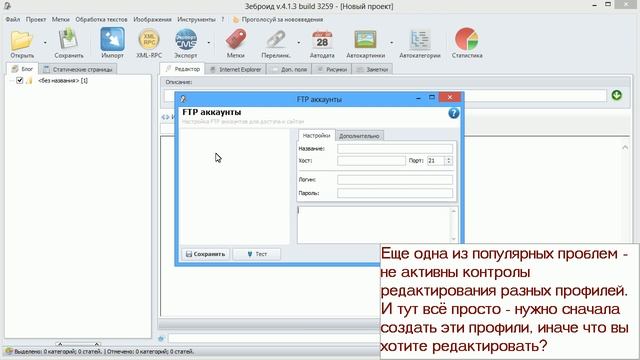Screen dimensions: 640x360
Task: Open the Инструменты menu
Action: click(196, 19)
